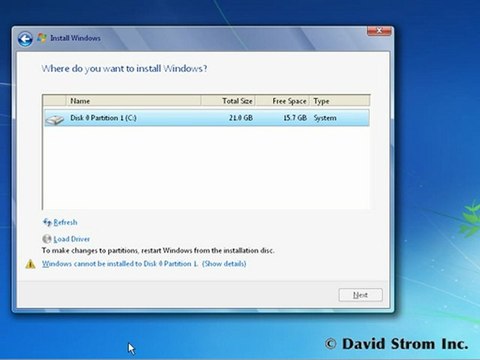Sort by the Free Space column header
The width and height of the screenshot is (480, 360).
pyautogui.click(x=282, y=101)
